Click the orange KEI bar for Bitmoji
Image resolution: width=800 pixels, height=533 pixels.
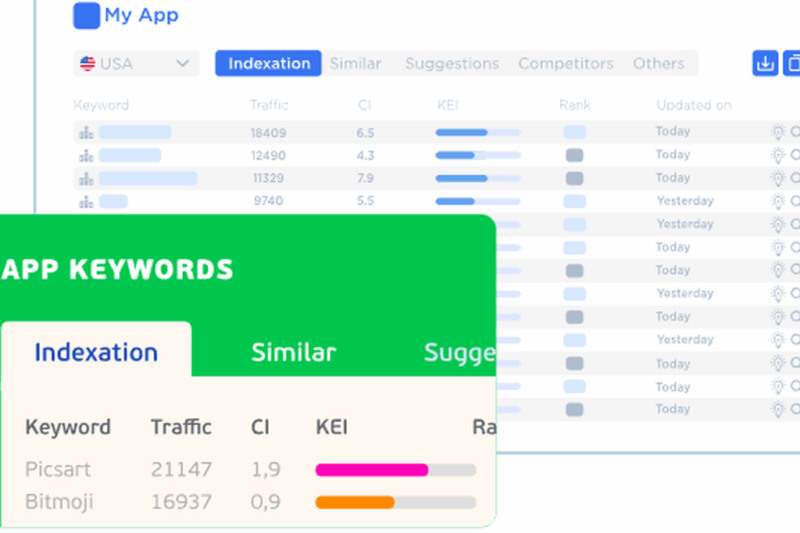[355, 502]
